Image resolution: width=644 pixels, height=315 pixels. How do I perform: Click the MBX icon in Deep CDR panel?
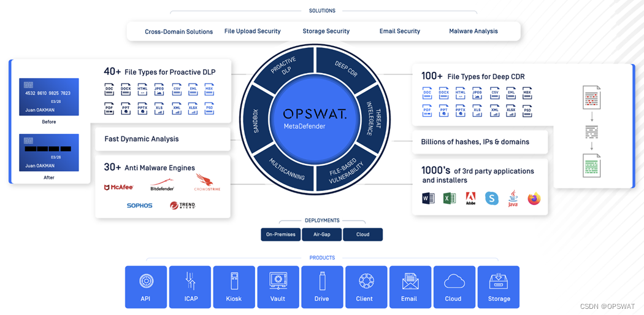[x=527, y=93]
